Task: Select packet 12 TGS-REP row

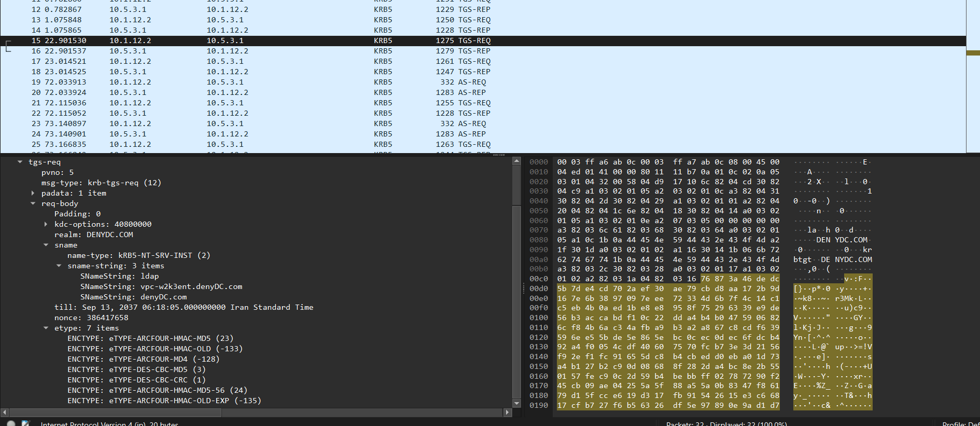Action: click(x=483, y=9)
